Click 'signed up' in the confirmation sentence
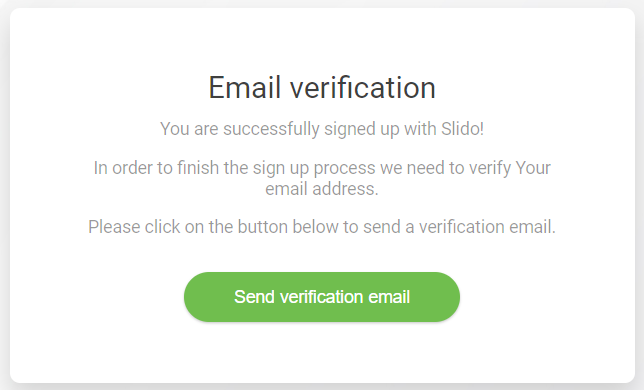Image resolution: width=644 pixels, height=390 pixels. click(362, 129)
